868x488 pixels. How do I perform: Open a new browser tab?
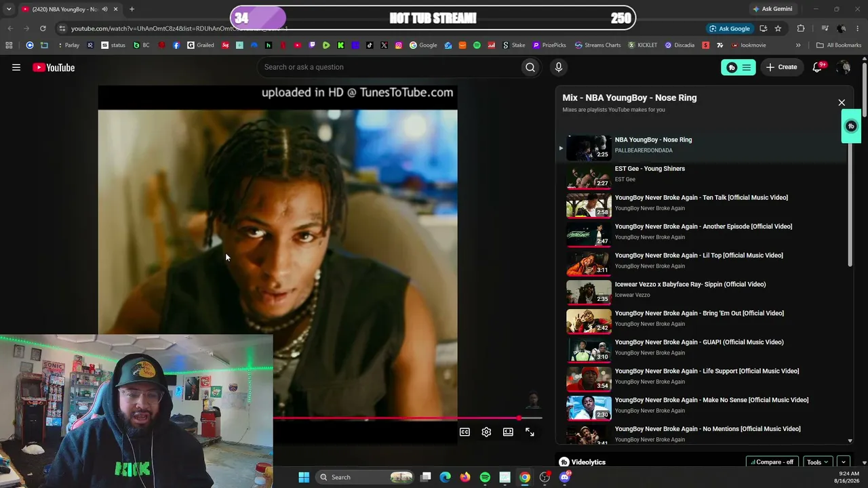tap(132, 9)
